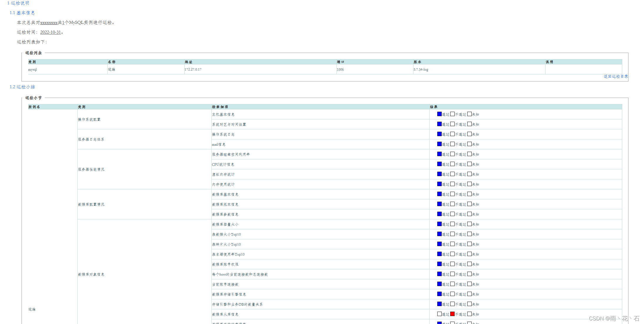Check the empty 通过 box for 数据库从库信息
The image size is (644, 324).
[x=439, y=314]
